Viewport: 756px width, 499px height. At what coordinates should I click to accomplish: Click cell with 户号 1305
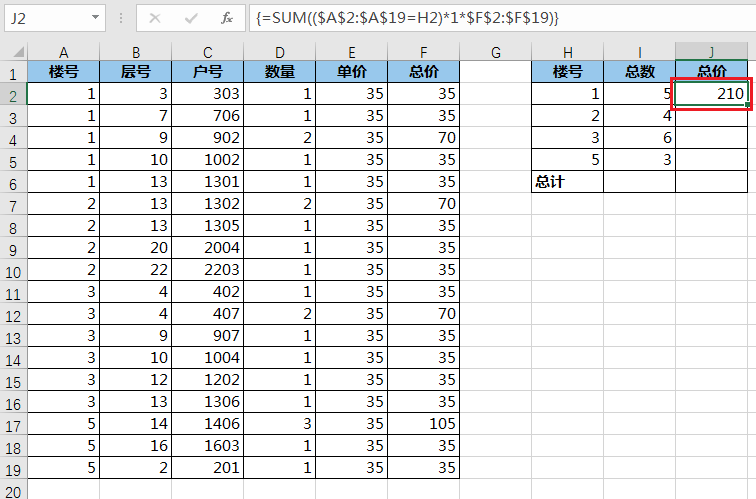(x=207, y=226)
